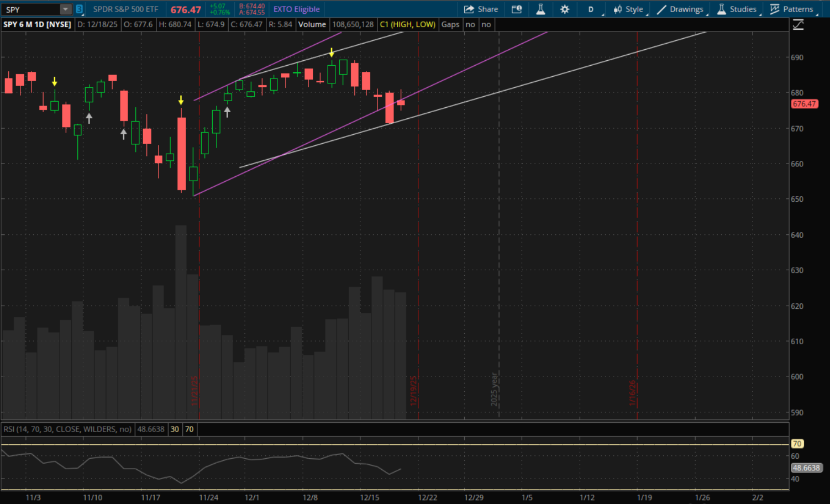Viewport: 830px width, 504px height.
Task: Open the chart settings gear
Action: tap(564, 9)
